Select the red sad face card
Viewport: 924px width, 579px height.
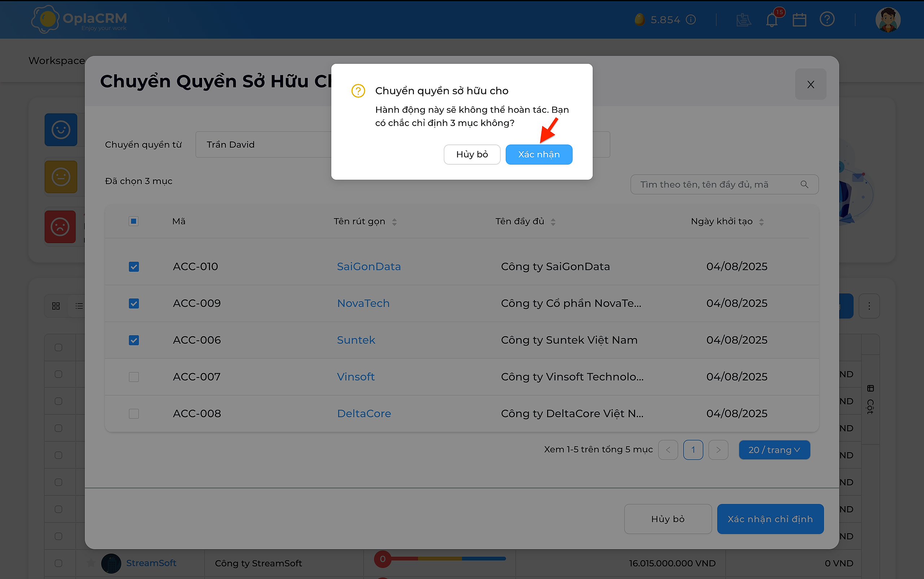[x=60, y=227]
